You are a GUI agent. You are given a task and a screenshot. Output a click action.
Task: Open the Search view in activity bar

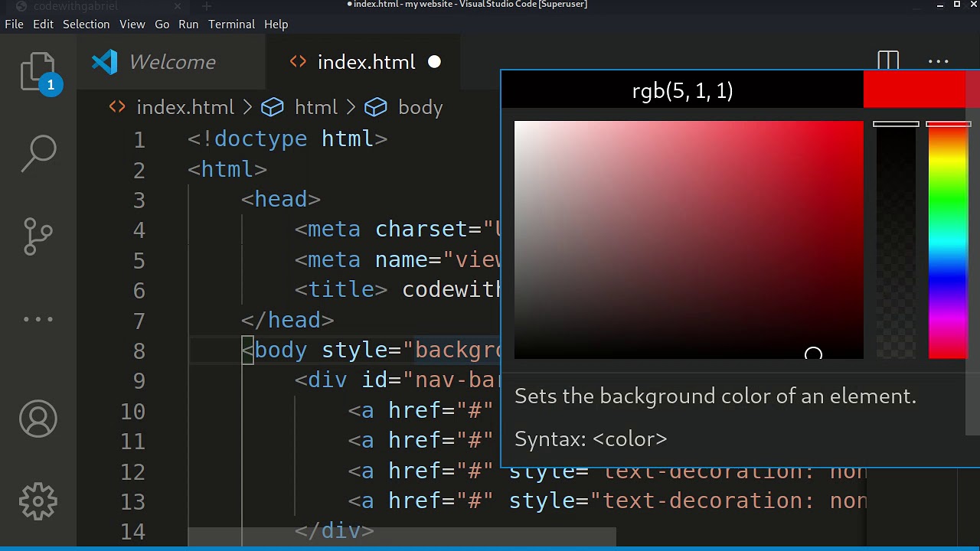(x=38, y=153)
